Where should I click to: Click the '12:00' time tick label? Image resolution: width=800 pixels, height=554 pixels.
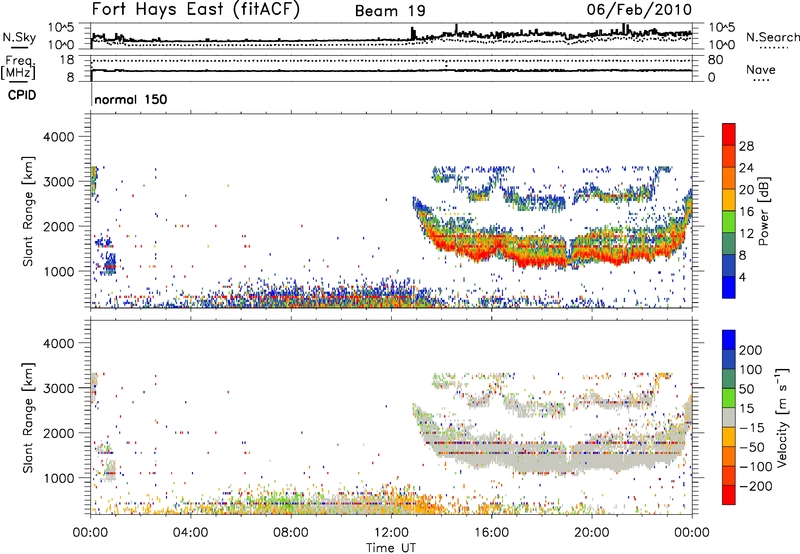point(391,533)
